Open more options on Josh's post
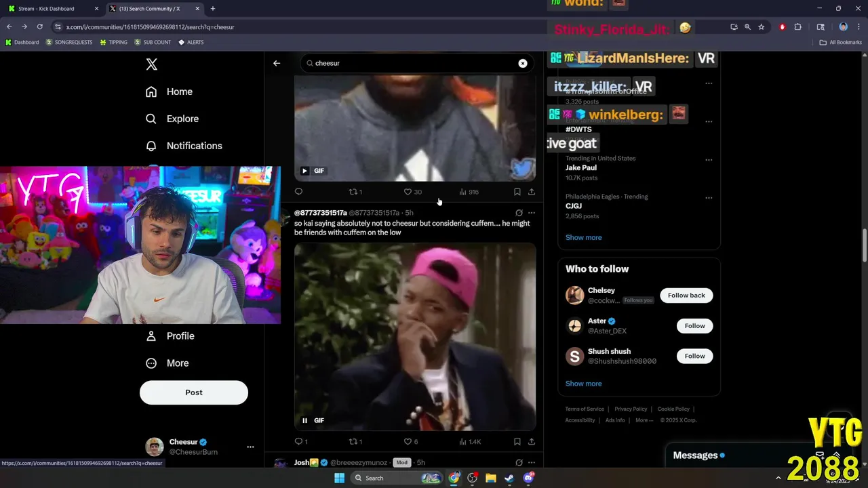 [532, 462]
